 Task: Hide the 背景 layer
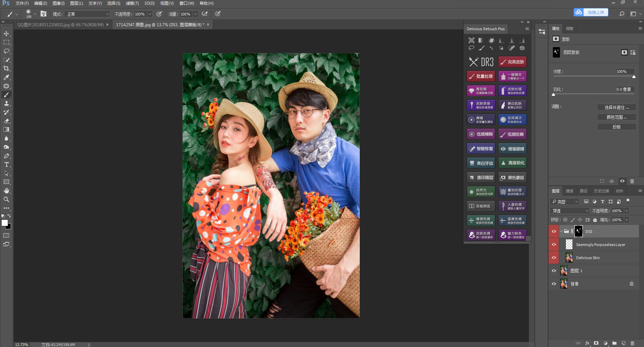pyautogui.click(x=554, y=284)
